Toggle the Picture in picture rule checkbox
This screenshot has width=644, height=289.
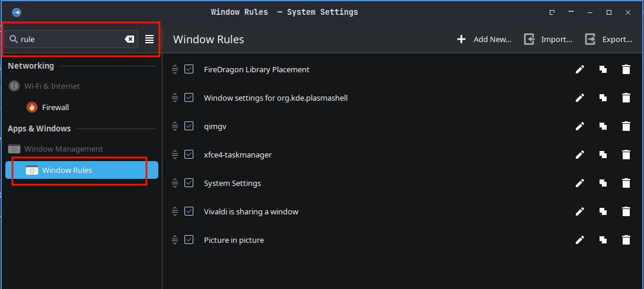tap(189, 240)
